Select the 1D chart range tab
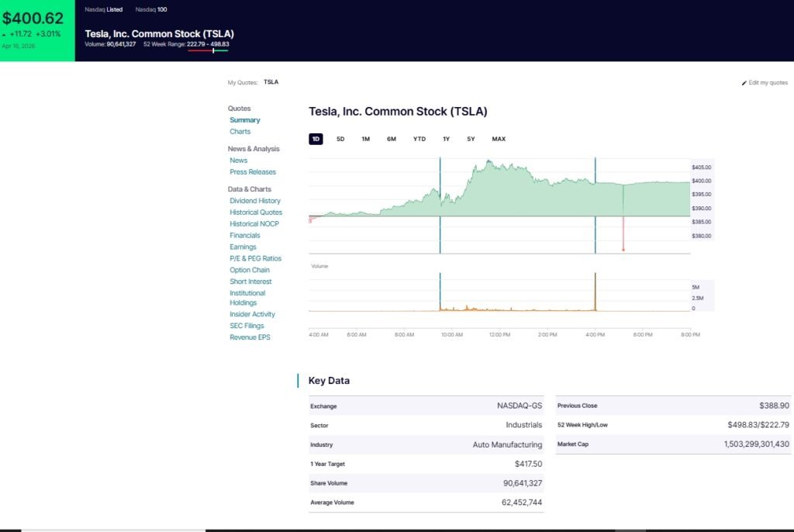This screenshot has width=794, height=532. (x=316, y=139)
